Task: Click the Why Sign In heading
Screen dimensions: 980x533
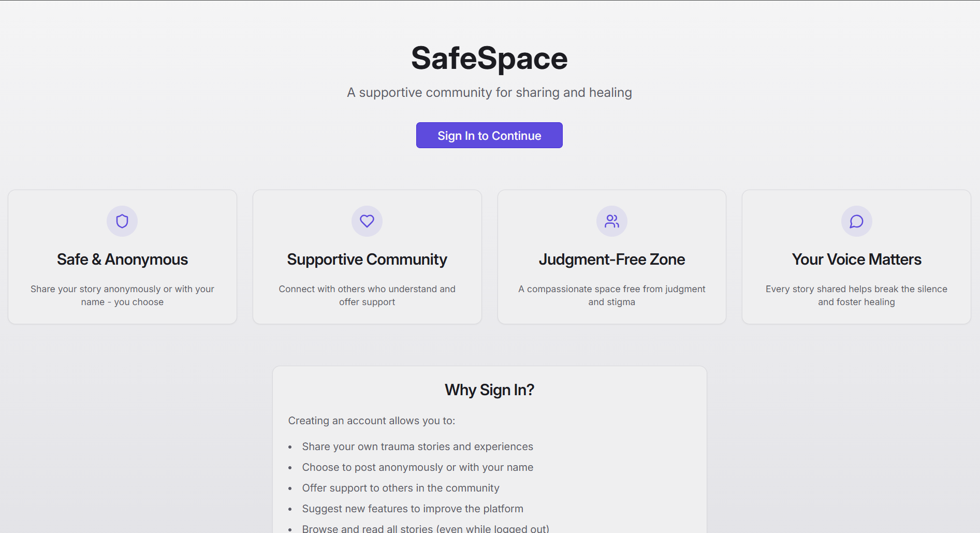Action: pos(489,390)
